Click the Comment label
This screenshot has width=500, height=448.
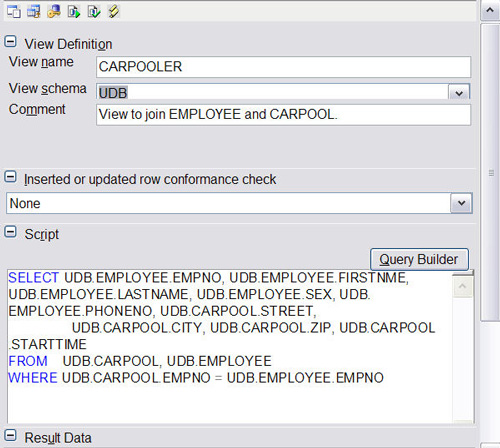[x=37, y=110]
